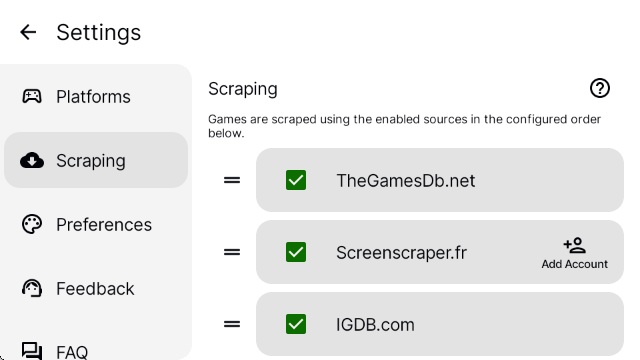Screen dimensions: 640x360
Task: Toggle the IGDB.com checkbox
Action: tap(296, 324)
